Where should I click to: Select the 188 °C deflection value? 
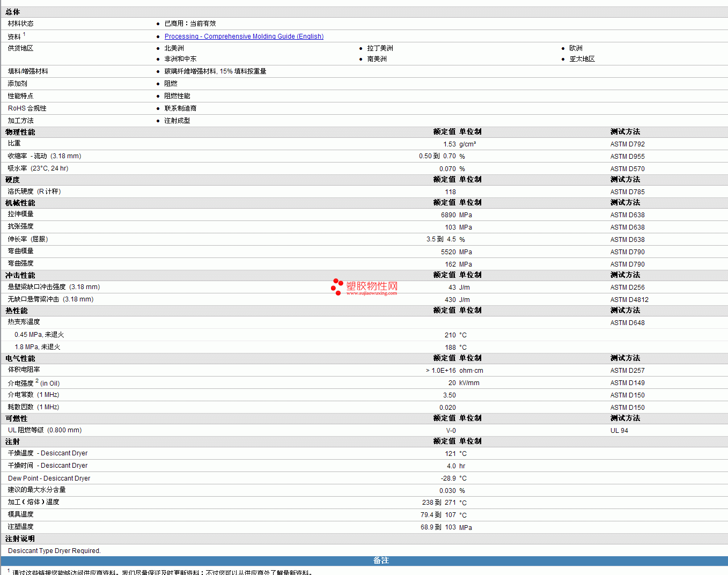pyautogui.click(x=455, y=348)
